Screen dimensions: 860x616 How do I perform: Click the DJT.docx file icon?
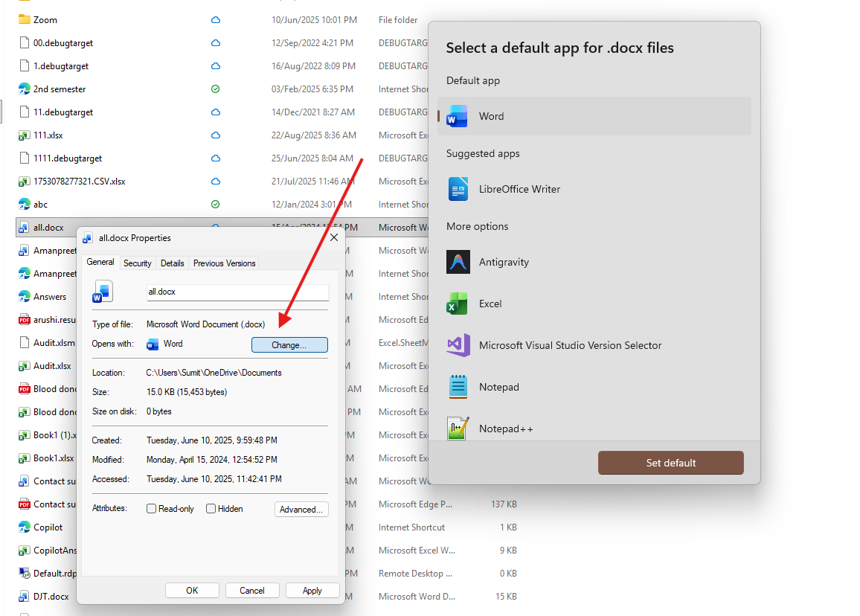pos(24,596)
